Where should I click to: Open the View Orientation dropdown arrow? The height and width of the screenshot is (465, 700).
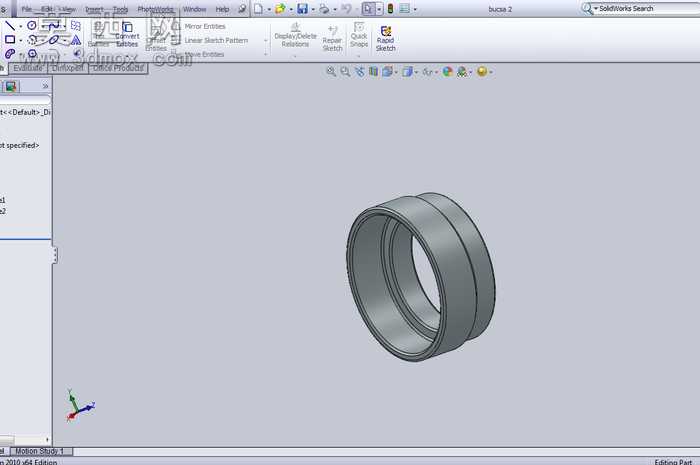point(396,72)
